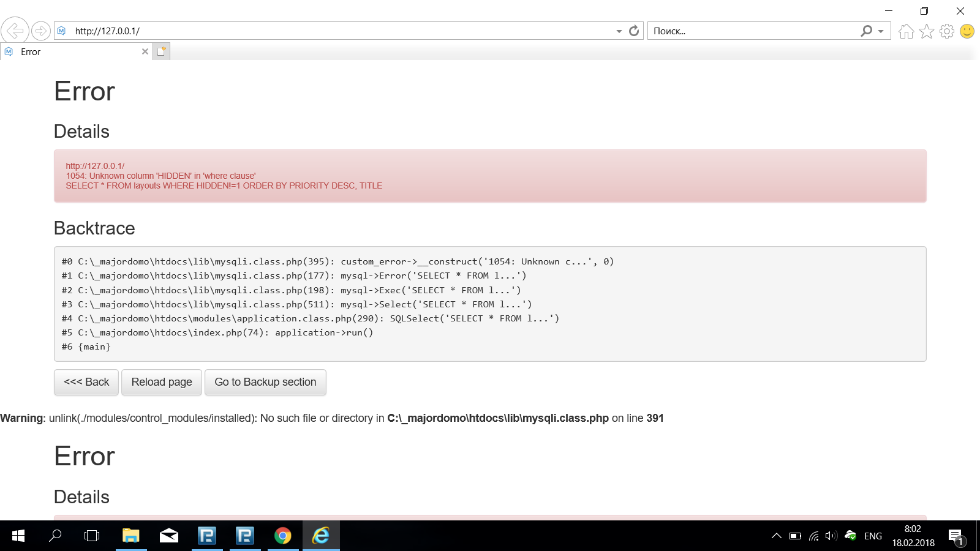The height and width of the screenshot is (551, 980).
Task: Open the Mail app on the taskbar
Action: coord(169,536)
